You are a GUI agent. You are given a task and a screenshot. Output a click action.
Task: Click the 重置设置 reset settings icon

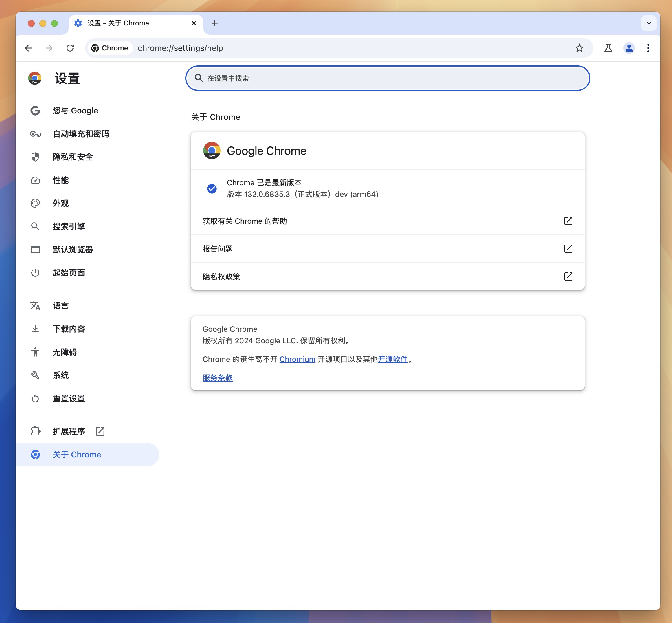tap(36, 398)
